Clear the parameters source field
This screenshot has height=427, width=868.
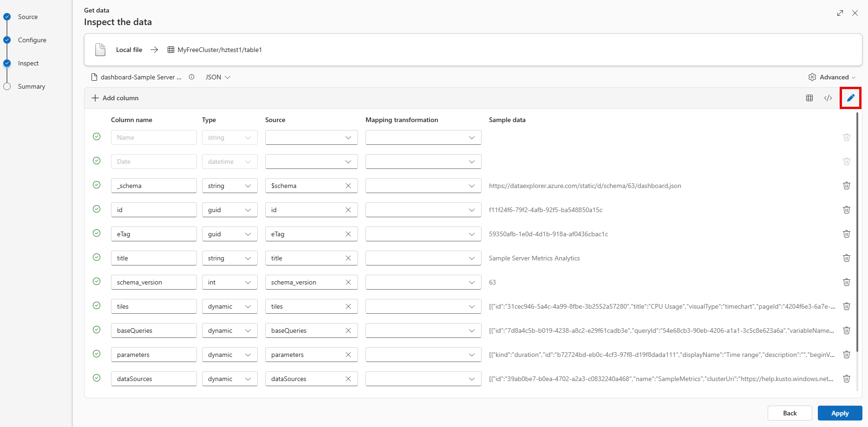348,355
